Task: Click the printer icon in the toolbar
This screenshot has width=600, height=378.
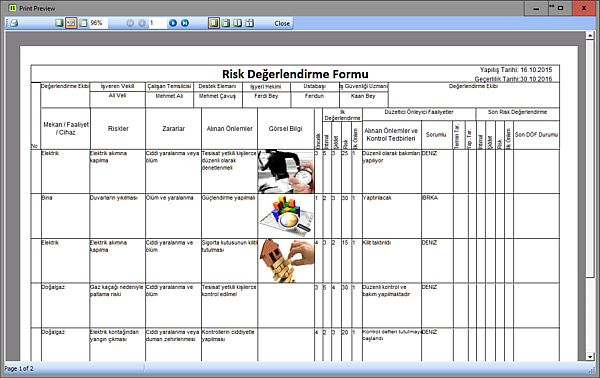Action: point(14,23)
